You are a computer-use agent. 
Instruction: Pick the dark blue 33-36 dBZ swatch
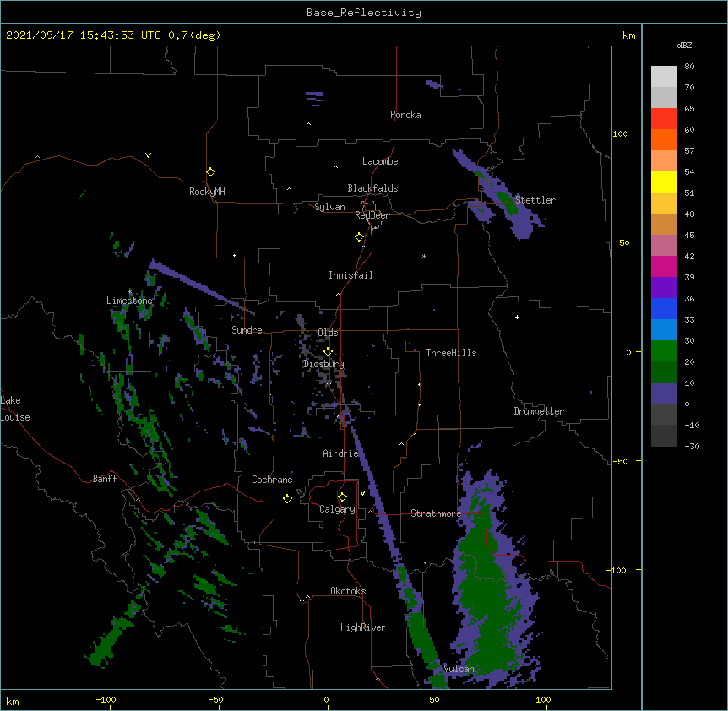[x=664, y=308]
